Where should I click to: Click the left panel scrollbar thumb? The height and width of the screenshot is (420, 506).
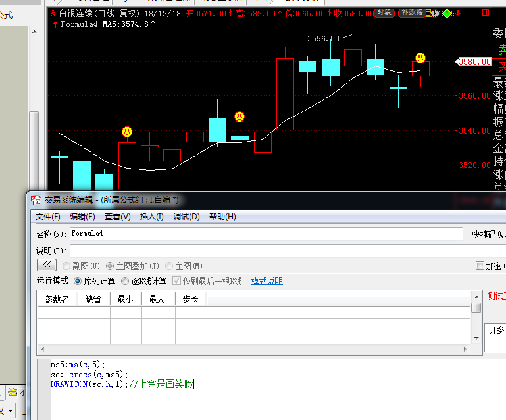pyautogui.click(x=34, y=151)
